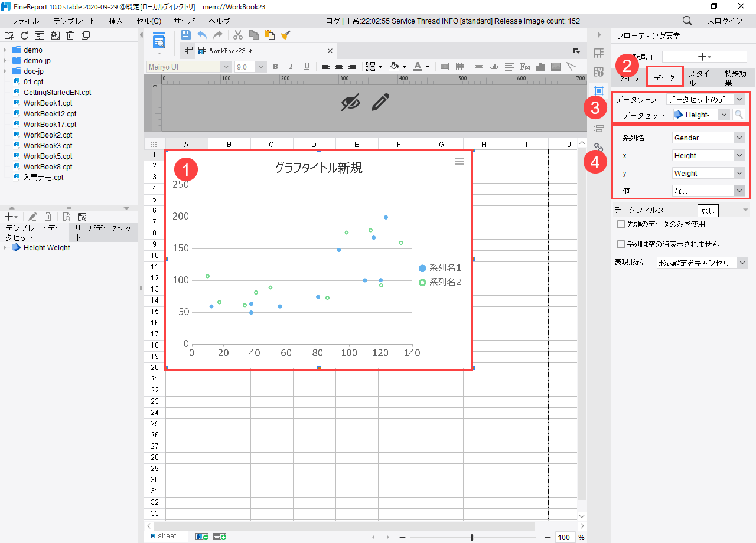Search dataset with magnifier button
The width and height of the screenshot is (756, 543).
pyautogui.click(x=738, y=115)
